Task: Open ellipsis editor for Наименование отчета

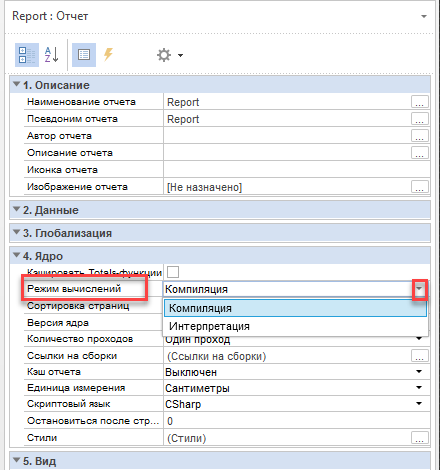Action: click(419, 102)
